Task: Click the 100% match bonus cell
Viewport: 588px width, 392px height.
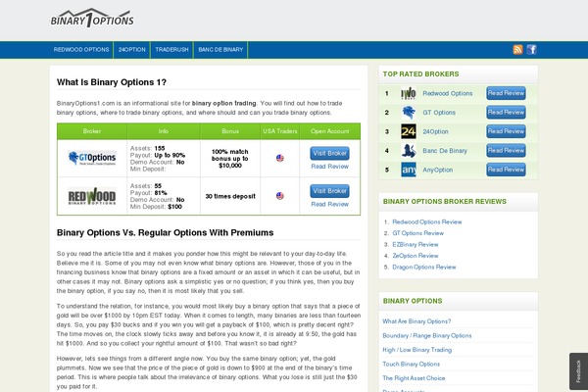Action: click(x=230, y=159)
